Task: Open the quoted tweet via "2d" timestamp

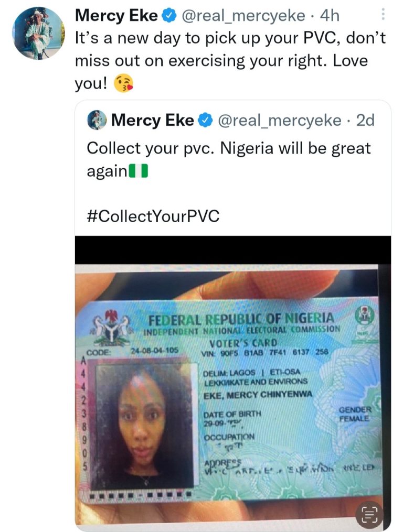Action: [365, 121]
